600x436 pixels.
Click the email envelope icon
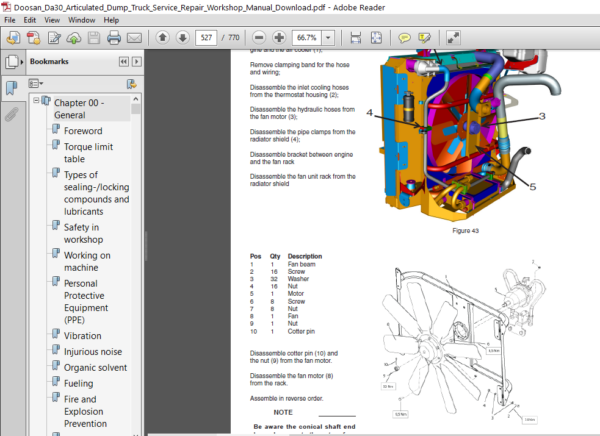coord(134,38)
